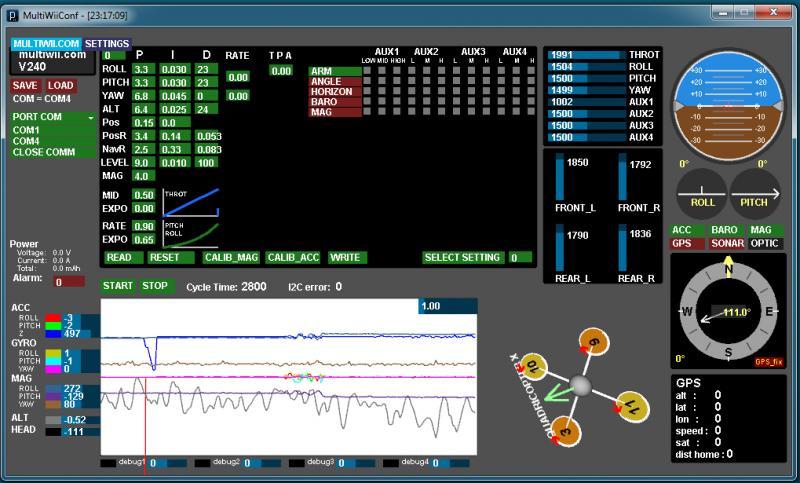Select COM4 from the port list
The height and width of the screenshot is (483, 800).
(28, 141)
